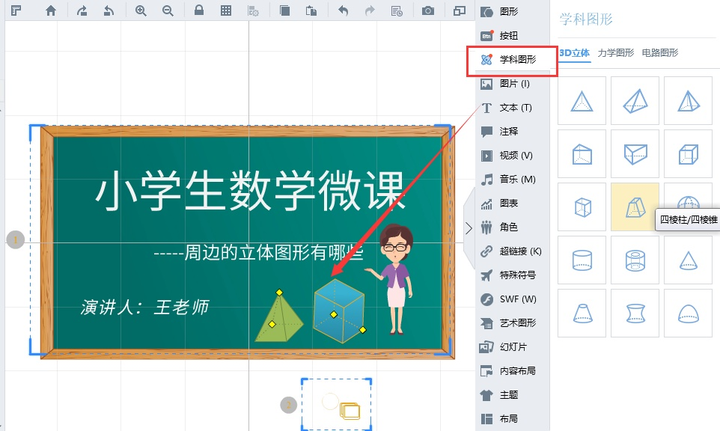Select the green pyramid on the blackboard

pyautogui.click(x=279, y=316)
